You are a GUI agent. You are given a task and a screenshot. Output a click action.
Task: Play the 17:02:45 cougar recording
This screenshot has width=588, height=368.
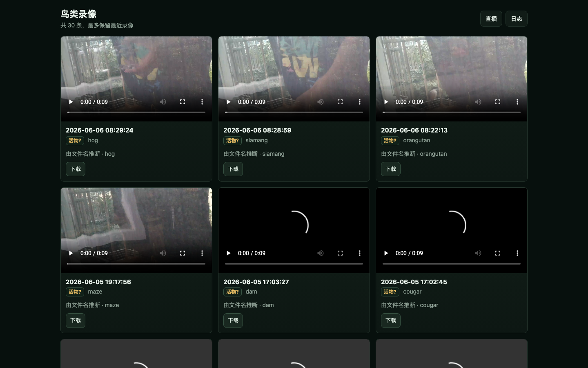coord(386,253)
